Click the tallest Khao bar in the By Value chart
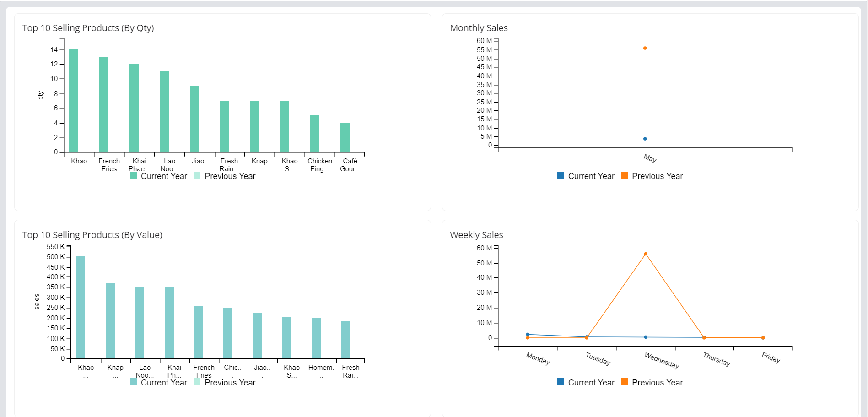868x417 pixels. (x=81, y=307)
